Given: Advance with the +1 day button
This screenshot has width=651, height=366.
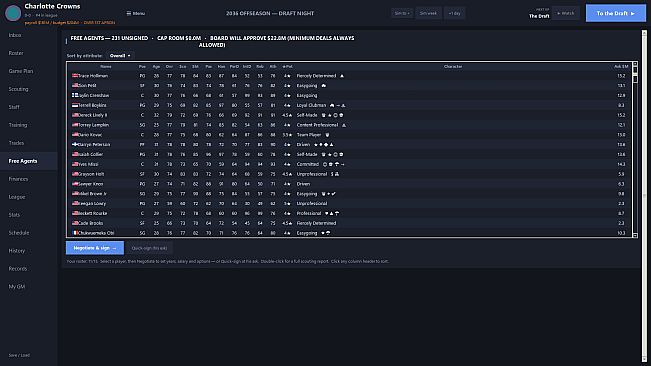Looking at the screenshot, I should coord(455,13).
